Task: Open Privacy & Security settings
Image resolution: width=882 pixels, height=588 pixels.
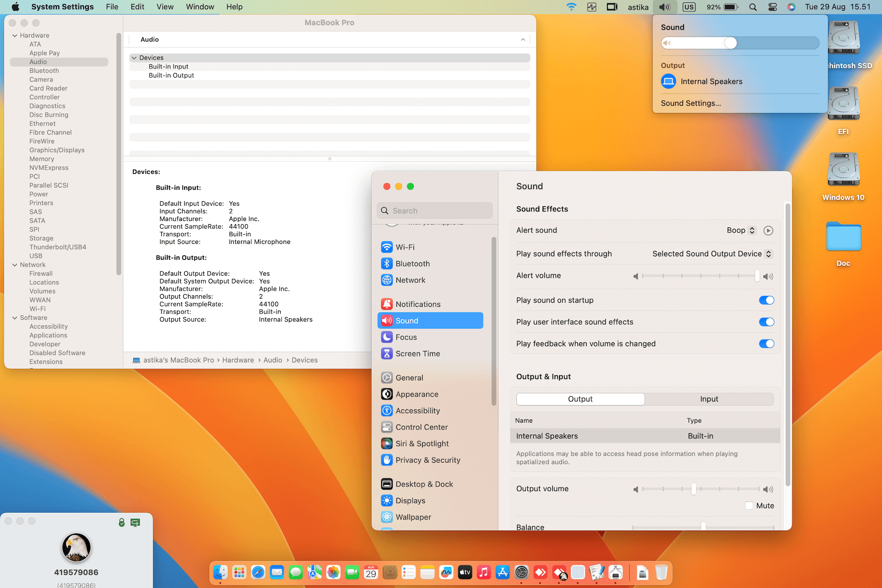Action: click(427, 460)
